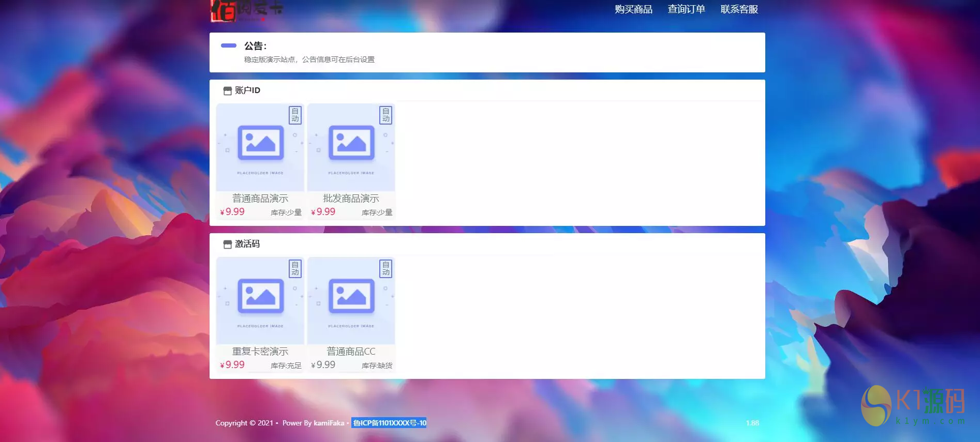Click the 批发商品演示 product title
Viewport: 980px width, 442px height.
point(351,199)
